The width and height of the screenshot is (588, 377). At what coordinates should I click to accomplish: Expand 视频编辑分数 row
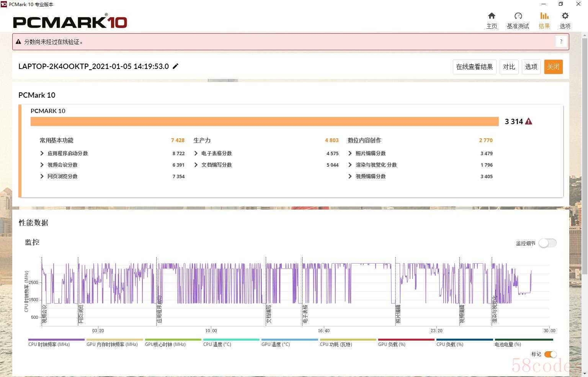pyautogui.click(x=350, y=176)
